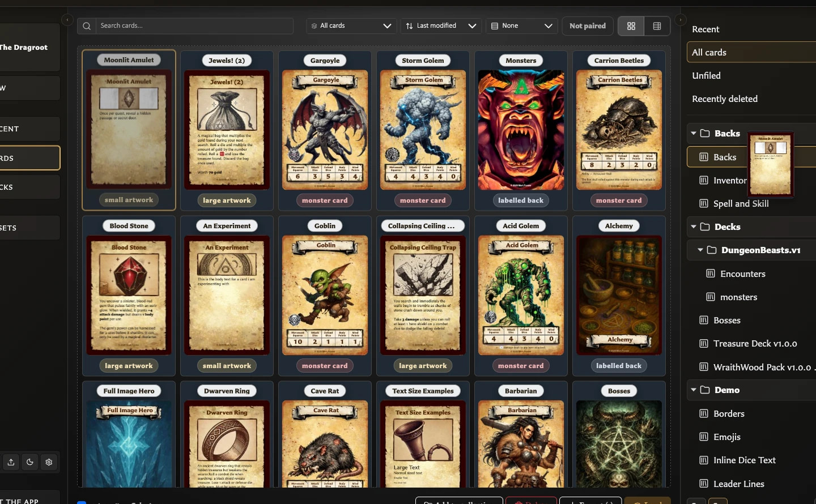The image size is (816, 504).
Task: Click the Bosses card title label
Action: pyautogui.click(x=619, y=391)
